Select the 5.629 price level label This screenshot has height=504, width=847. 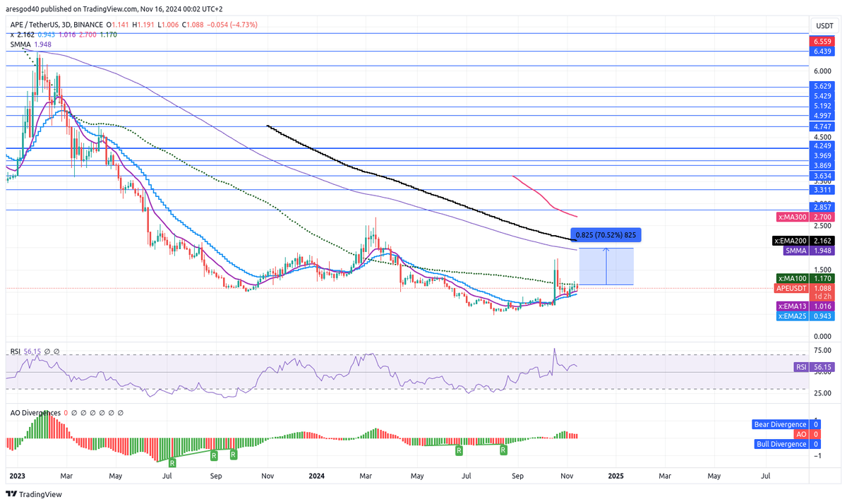click(x=824, y=87)
